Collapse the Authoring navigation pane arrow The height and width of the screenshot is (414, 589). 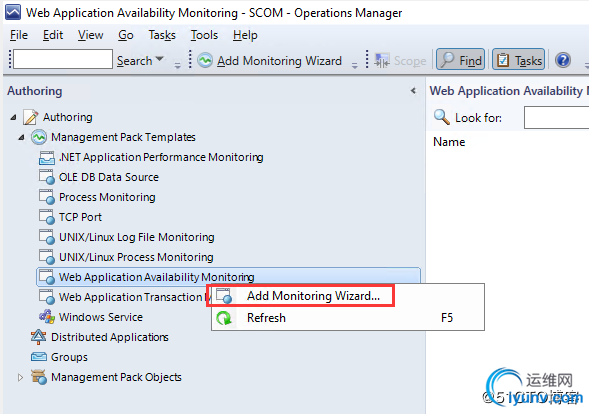413,91
